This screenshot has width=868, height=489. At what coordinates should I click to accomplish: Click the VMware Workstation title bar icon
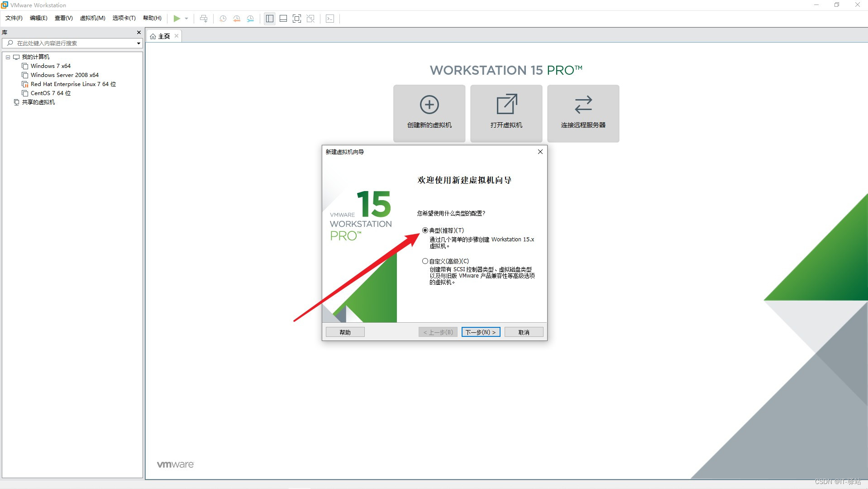point(5,5)
